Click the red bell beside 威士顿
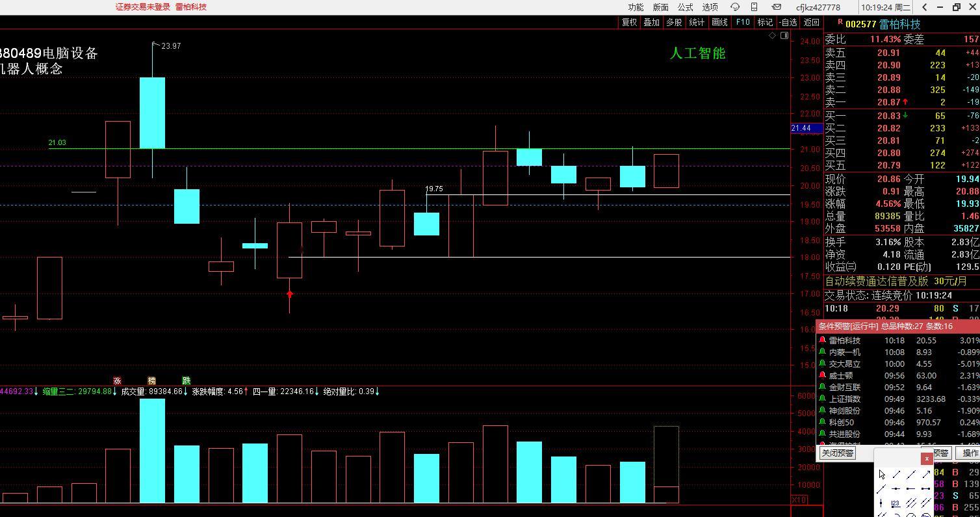 pyautogui.click(x=823, y=375)
